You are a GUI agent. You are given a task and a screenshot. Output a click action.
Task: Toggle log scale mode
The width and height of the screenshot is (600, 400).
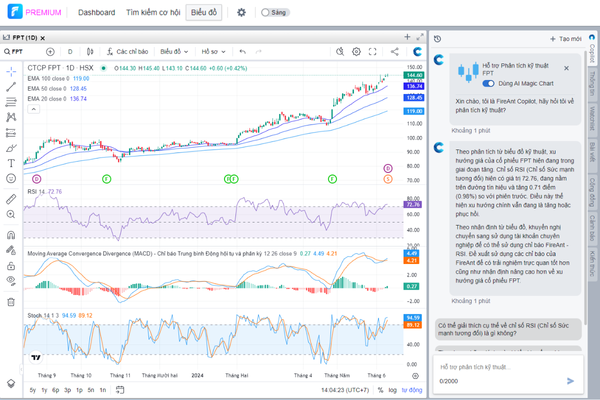[x=393, y=390]
